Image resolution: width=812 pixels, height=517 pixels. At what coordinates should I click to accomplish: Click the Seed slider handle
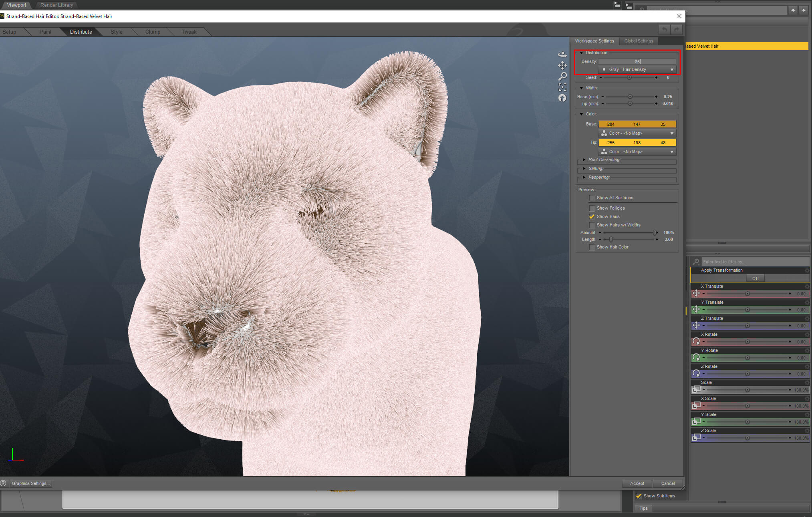tap(629, 77)
